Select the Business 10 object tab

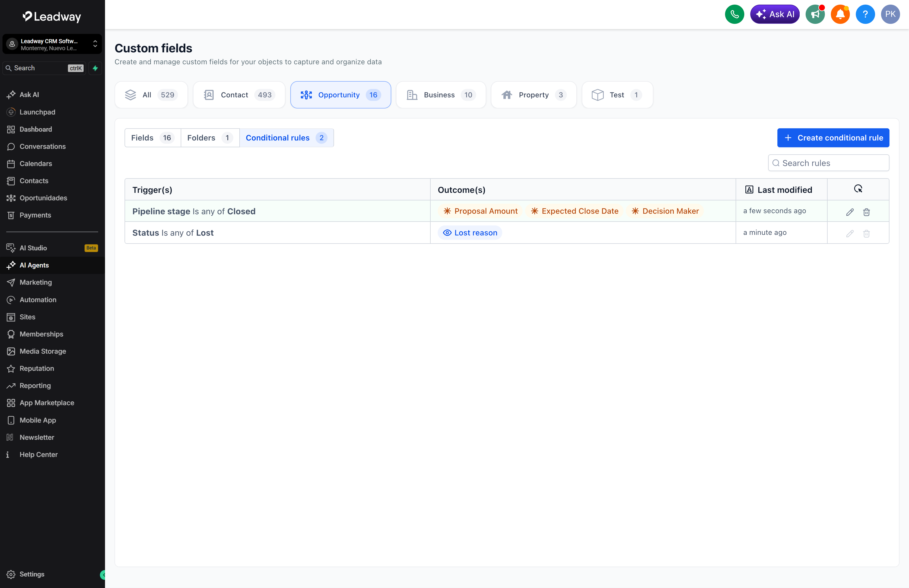coord(441,95)
